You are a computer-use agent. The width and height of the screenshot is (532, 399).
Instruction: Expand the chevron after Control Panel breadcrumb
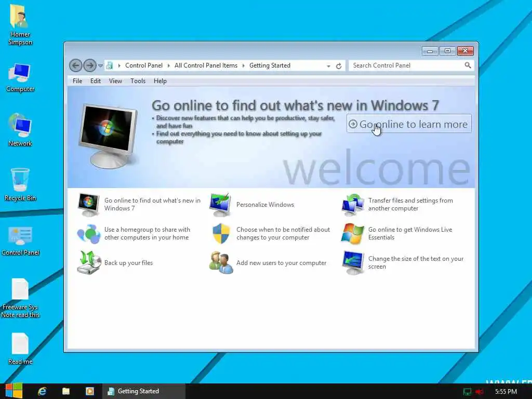(169, 65)
